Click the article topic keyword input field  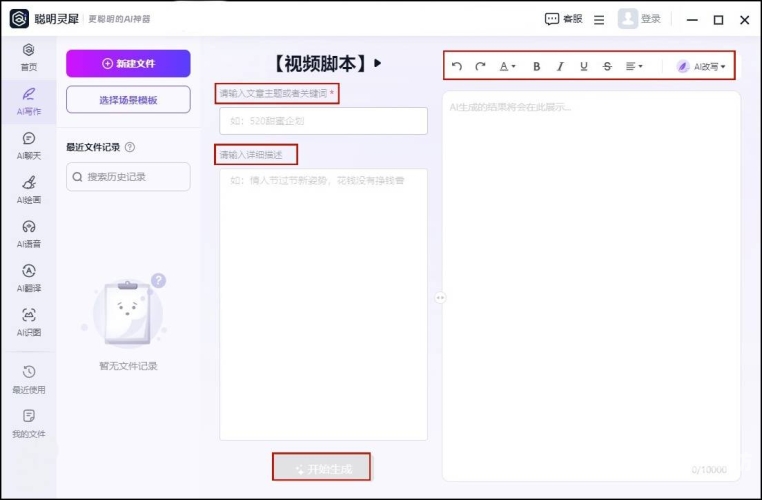tap(324, 121)
